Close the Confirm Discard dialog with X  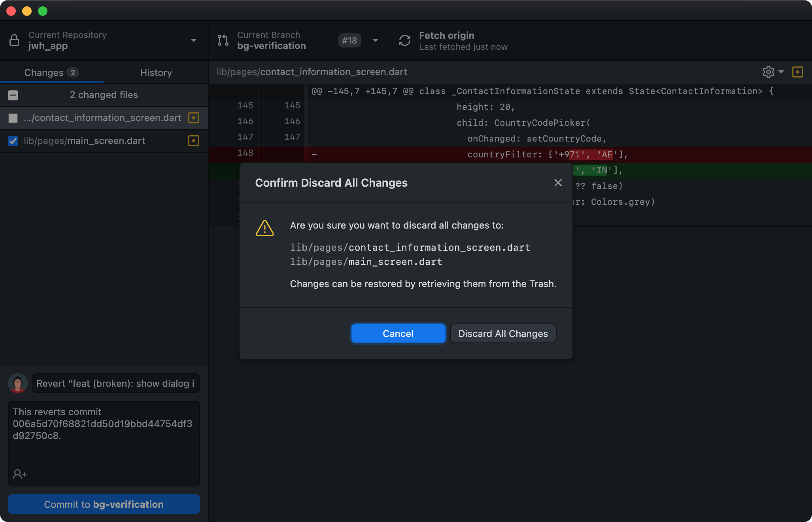(x=558, y=183)
